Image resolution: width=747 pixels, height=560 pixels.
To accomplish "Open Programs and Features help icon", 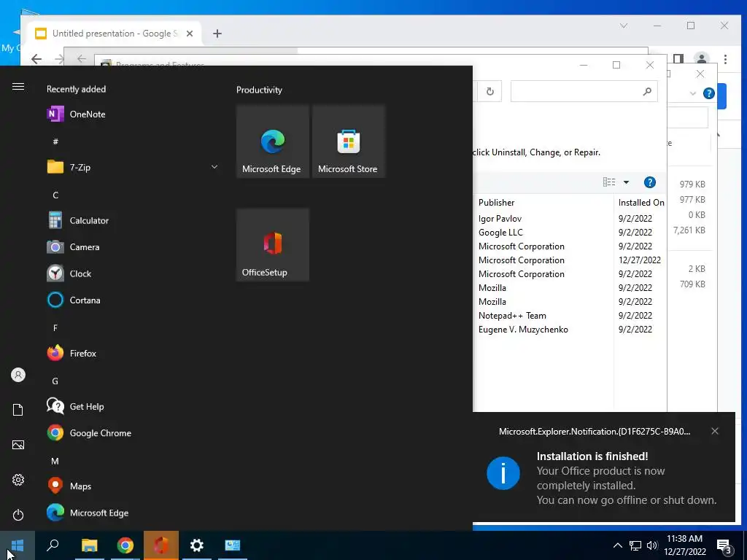I will (650, 182).
